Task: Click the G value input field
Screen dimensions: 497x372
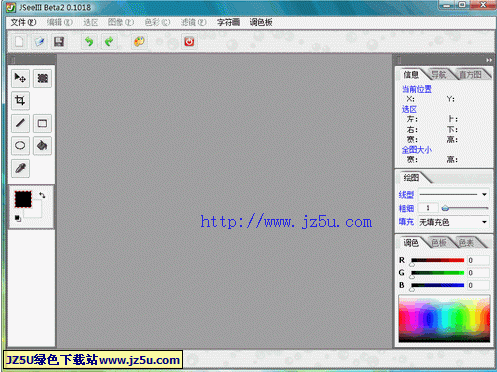Action: click(478, 273)
